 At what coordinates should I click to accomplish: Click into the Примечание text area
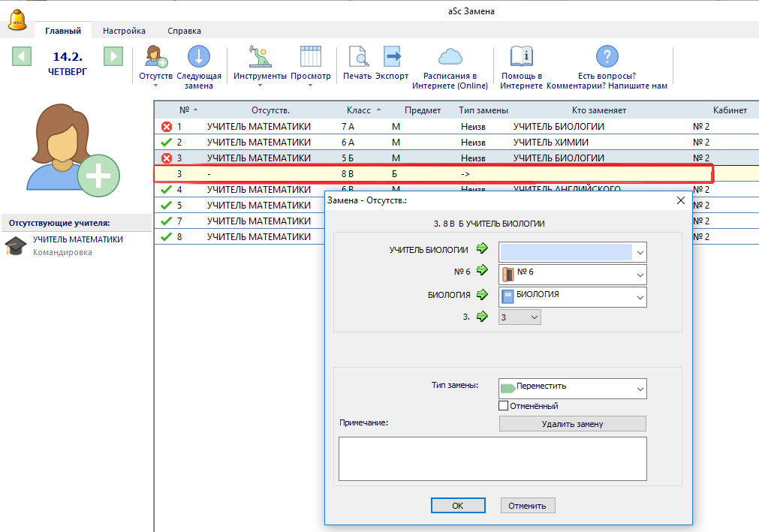[492, 459]
